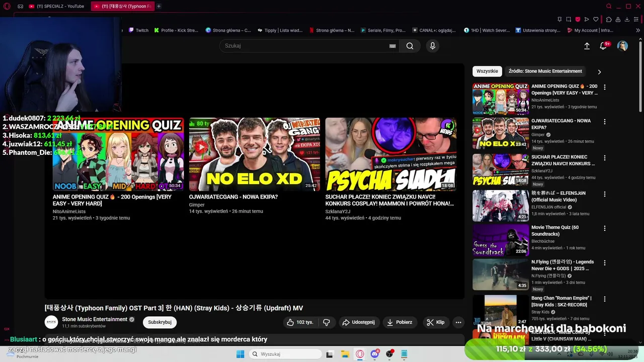The image size is (644, 362).
Task: Open the snapshot capture tool icon
Action: tap(569, 19)
